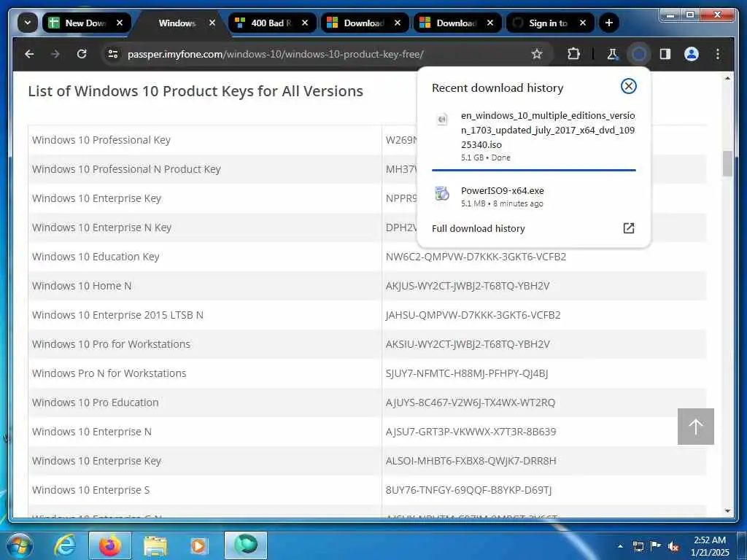Open the Action Center flag icon
This screenshot has width=747, height=560.
pyautogui.click(x=656, y=546)
